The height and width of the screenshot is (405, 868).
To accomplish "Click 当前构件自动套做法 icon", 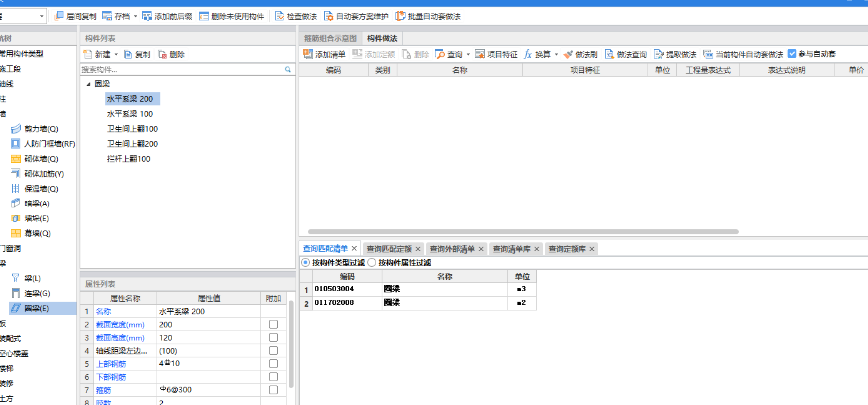I will click(x=708, y=54).
